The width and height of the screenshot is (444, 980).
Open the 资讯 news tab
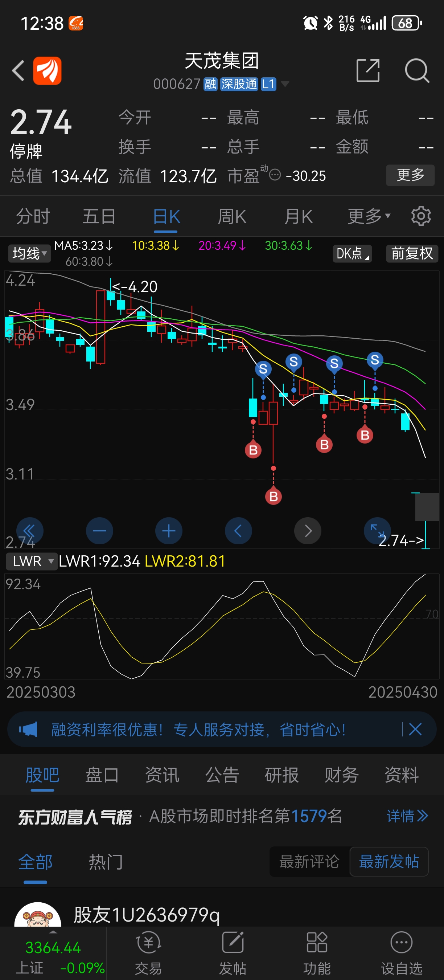162,775
